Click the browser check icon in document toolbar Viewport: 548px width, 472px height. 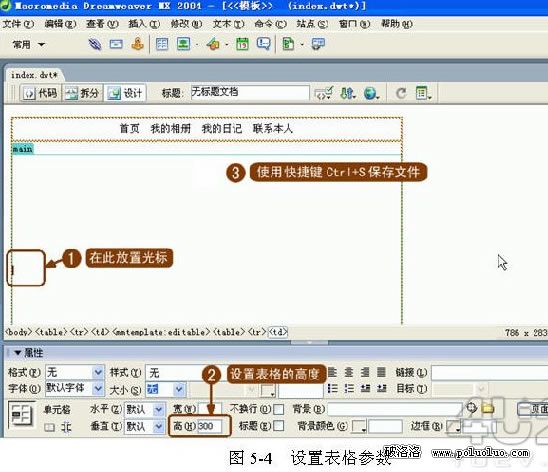click(324, 93)
